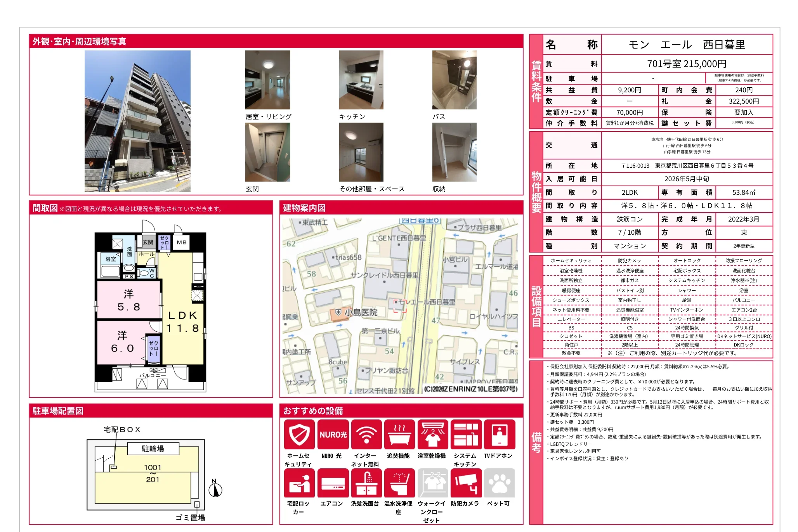Screen dimensions: 798x532
Task: Click the Home Security shield icon
Action: [299, 434]
